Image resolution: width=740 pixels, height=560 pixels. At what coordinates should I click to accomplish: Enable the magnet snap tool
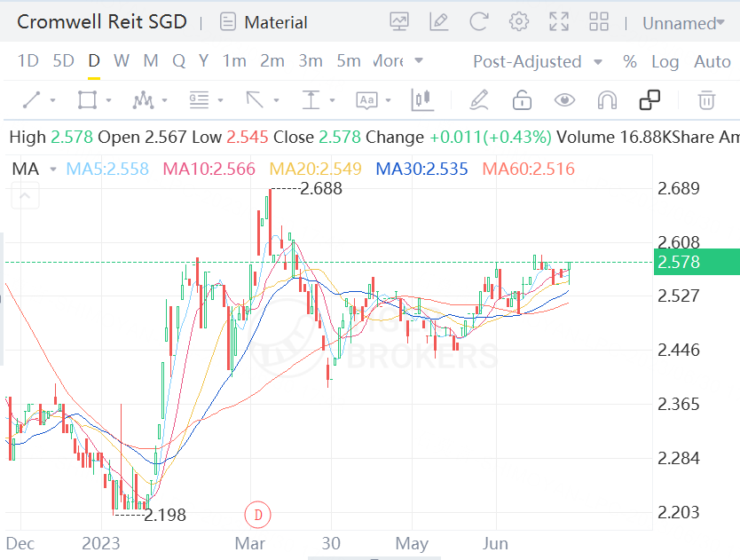[x=607, y=100]
